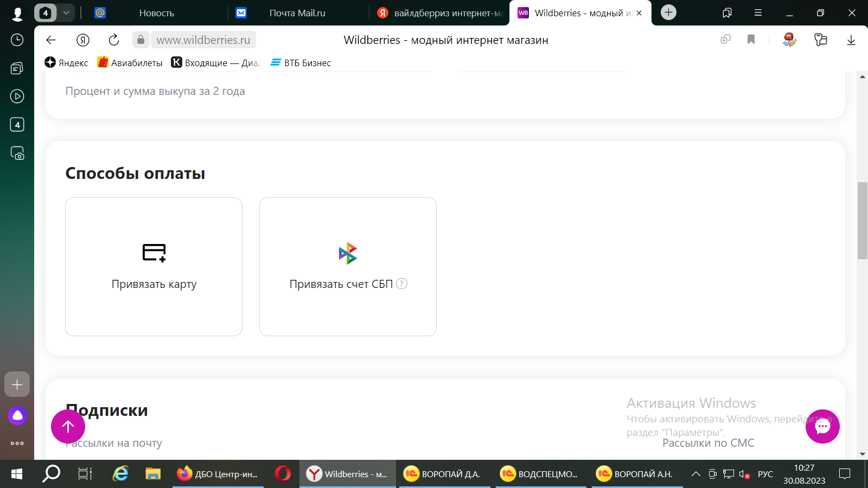The width and height of the screenshot is (868, 488).
Task: Open Task View on taskbar
Action: pyautogui.click(x=85, y=474)
